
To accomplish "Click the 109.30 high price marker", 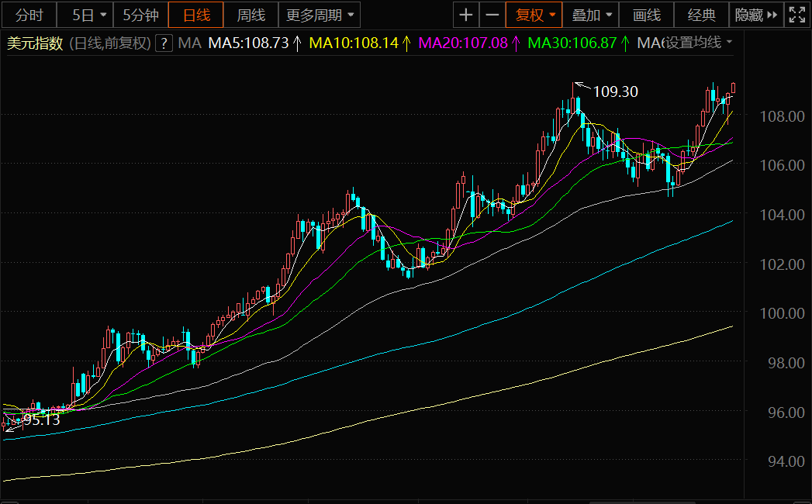I will 615,91.
